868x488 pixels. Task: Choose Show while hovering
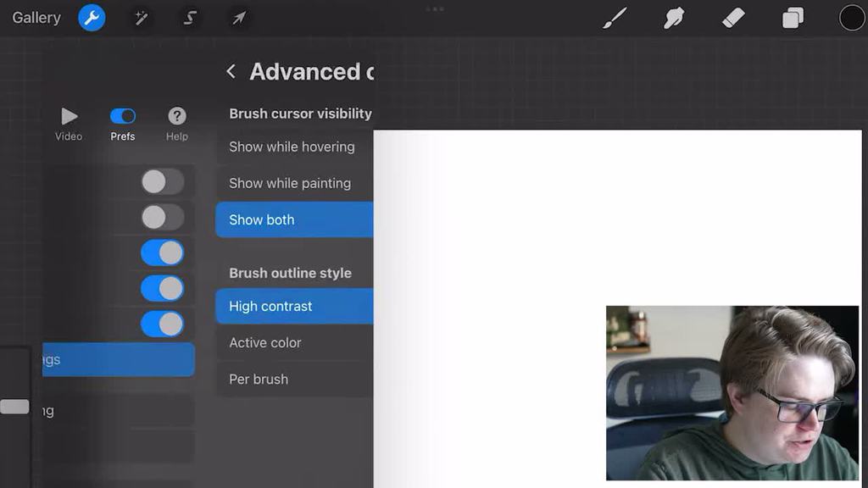coord(294,147)
